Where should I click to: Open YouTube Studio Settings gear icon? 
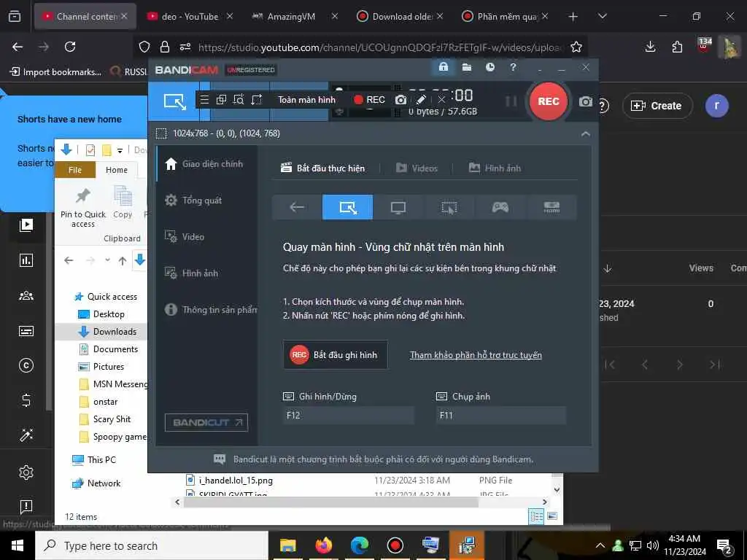(x=26, y=472)
